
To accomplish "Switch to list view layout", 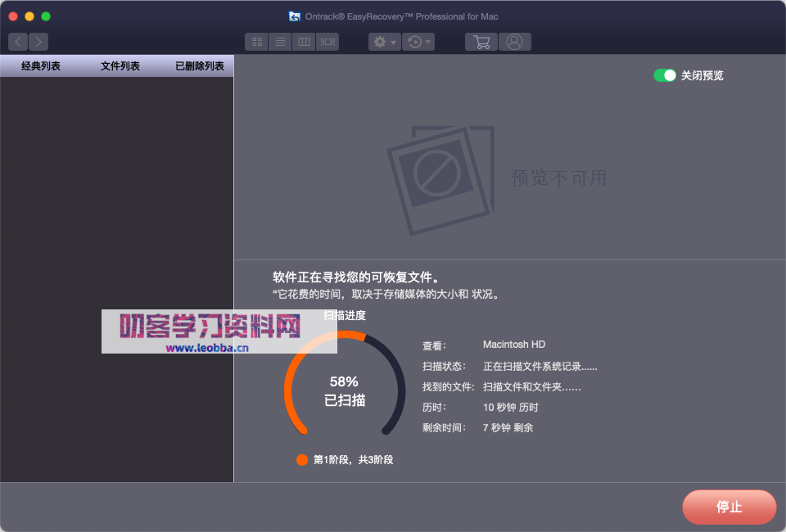I will [279, 42].
